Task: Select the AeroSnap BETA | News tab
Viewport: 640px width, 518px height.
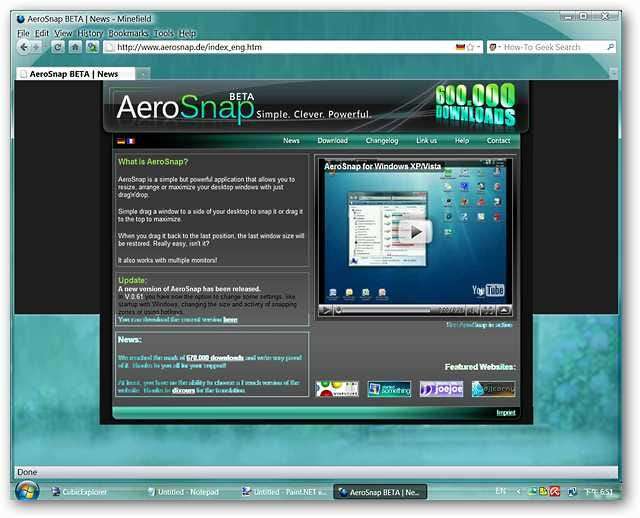Action: (x=76, y=74)
